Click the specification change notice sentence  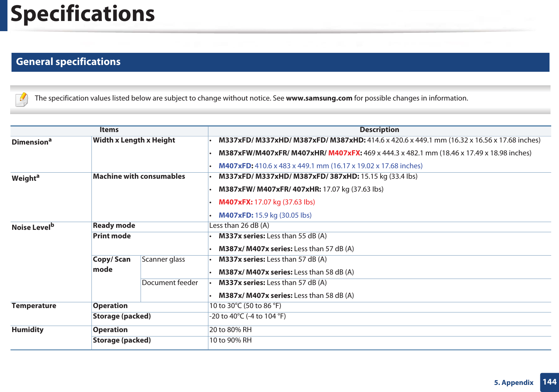point(251,98)
